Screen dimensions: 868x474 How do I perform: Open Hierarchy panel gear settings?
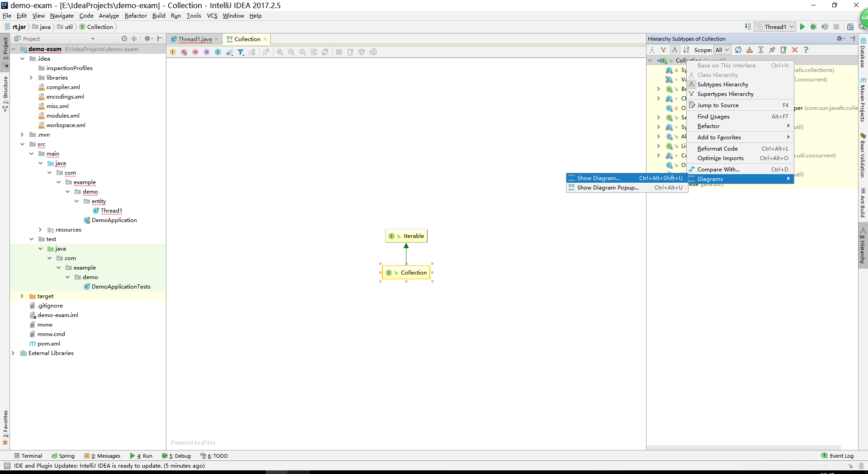[x=840, y=38]
